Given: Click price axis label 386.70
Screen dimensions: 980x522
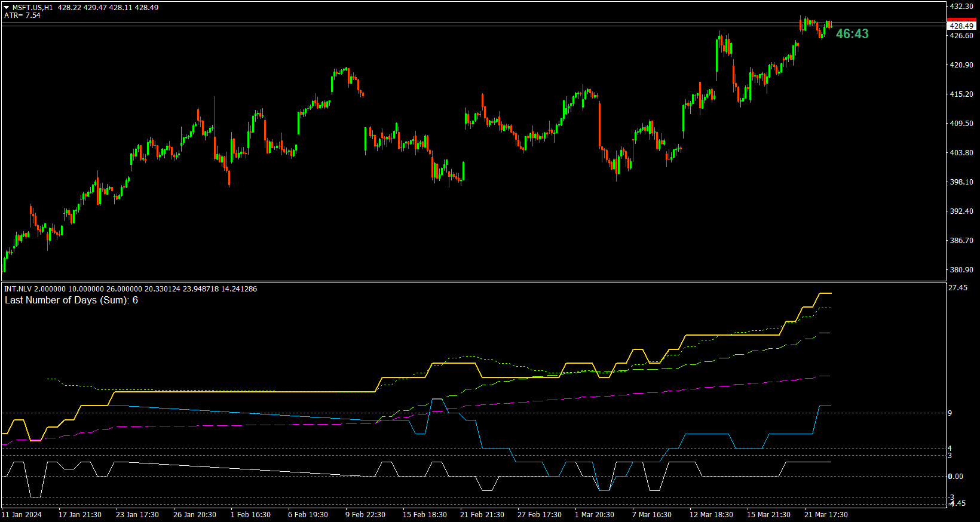Looking at the screenshot, I should tap(961, 241).
